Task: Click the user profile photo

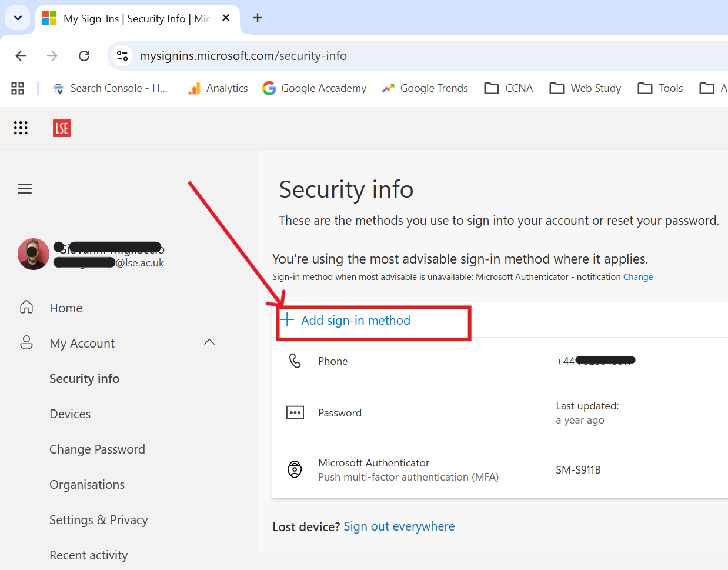Action: click(34, 254)
